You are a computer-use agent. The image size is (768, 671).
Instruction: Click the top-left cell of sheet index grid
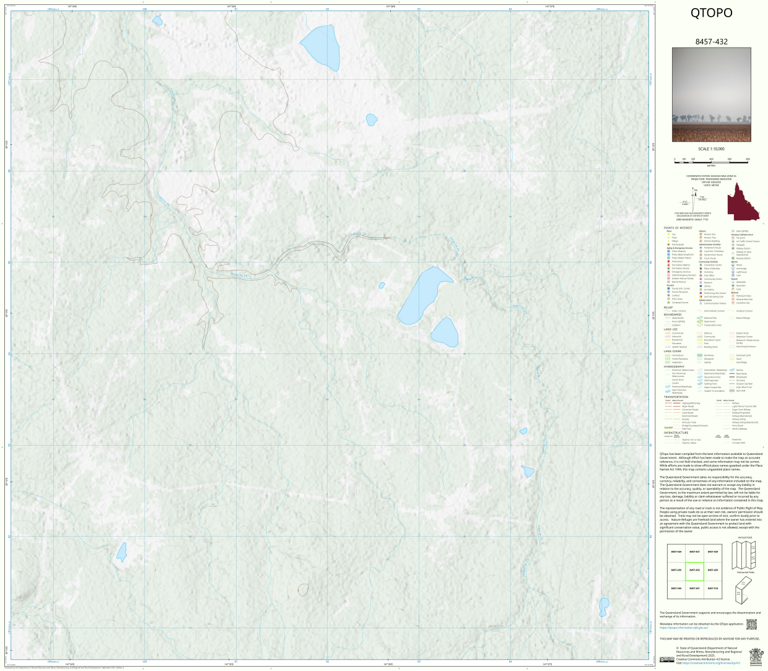676,552
